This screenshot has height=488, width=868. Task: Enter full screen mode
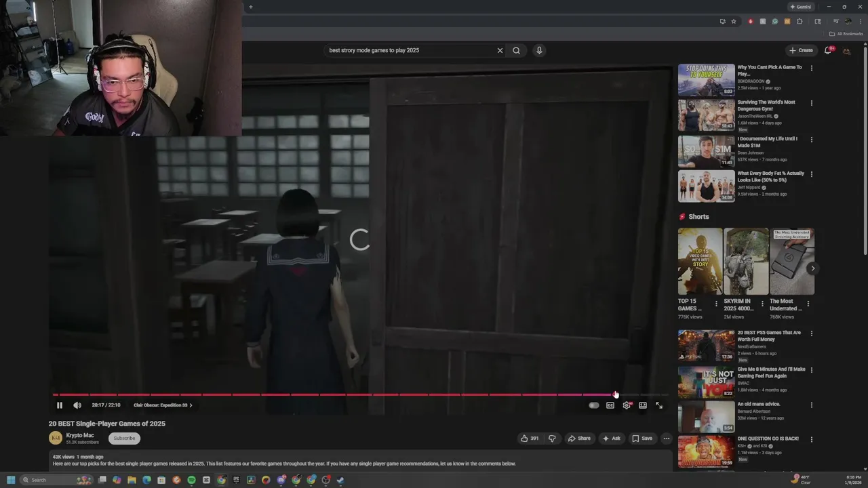pos(659,405)
